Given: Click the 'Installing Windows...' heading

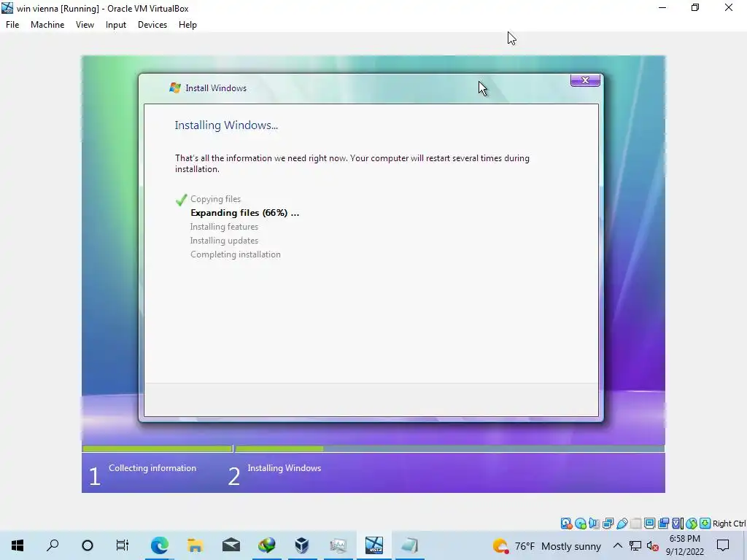Looking at the screenshot, I should pos(226,125).
